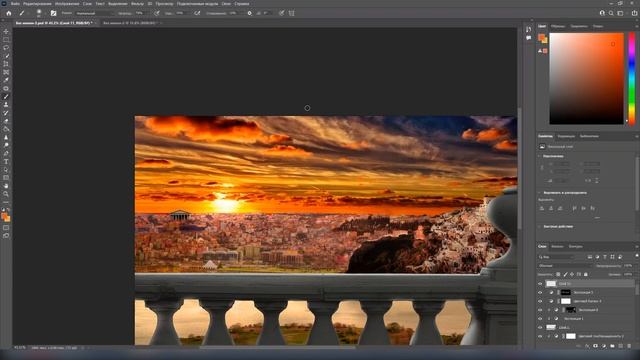Image resolution: width=640 pixels, height=360 pixels.
Task: Hide the Цветовой тон/Насыщенность layer
Action: (x=540, y=336)
